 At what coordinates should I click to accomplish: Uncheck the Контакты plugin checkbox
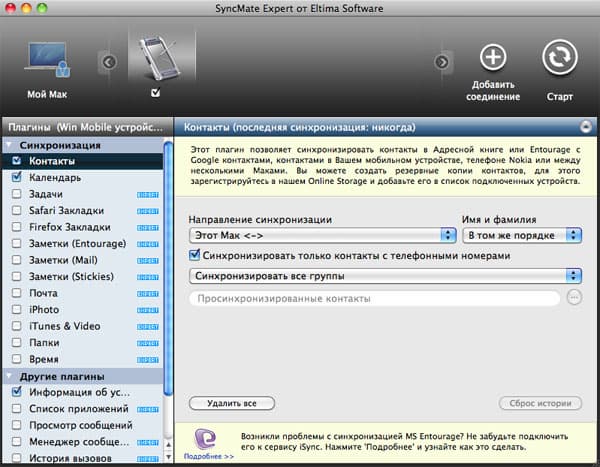pos(16,161)
